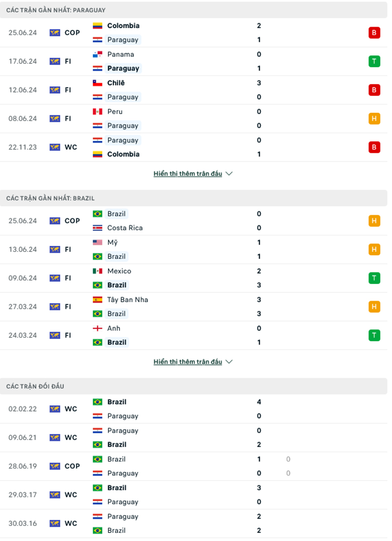Select the 28.06.19 COP head-to-head match row

point(196,466)
